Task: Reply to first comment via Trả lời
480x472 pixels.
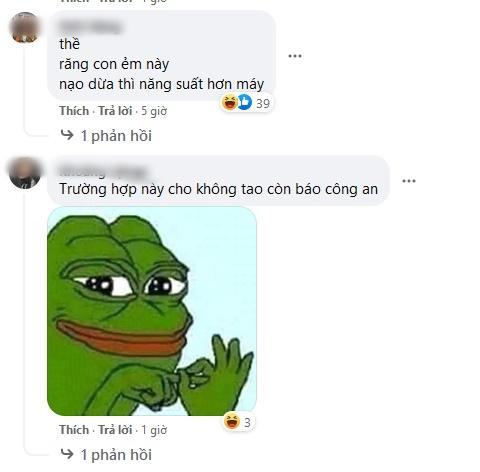Action: [x=115, y=111]
